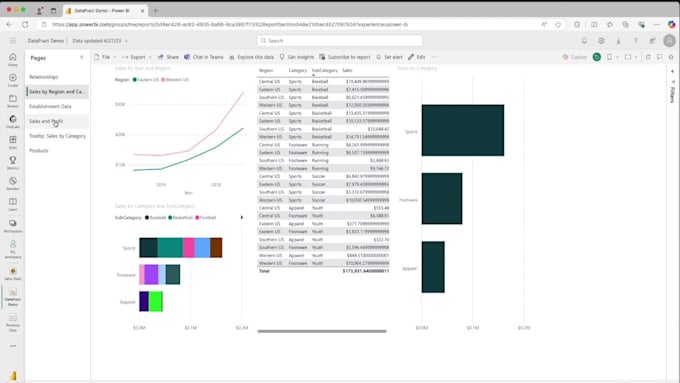Sort table by the Sales column header

[x=347, y=70]
